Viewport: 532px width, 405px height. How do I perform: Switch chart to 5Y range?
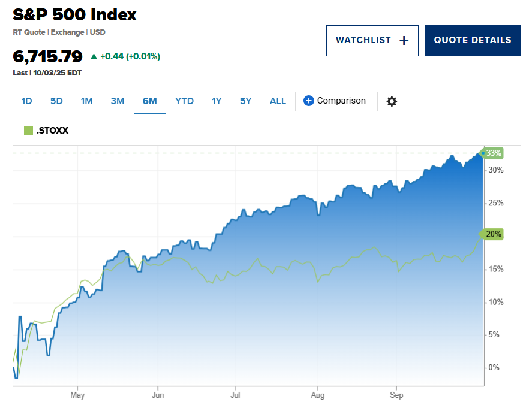246,101
